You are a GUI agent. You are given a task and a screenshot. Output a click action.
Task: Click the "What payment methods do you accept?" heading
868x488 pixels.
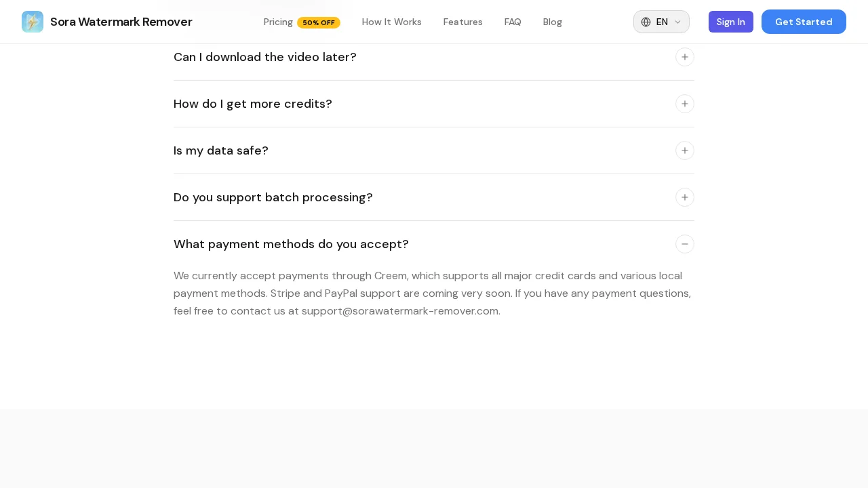291,244
